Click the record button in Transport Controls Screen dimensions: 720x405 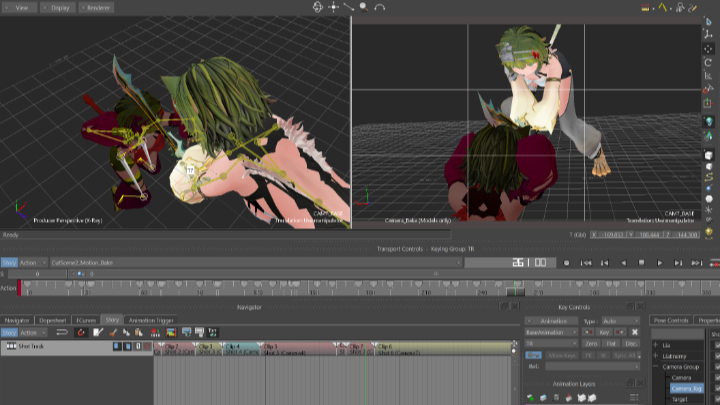tap(566, 263)
